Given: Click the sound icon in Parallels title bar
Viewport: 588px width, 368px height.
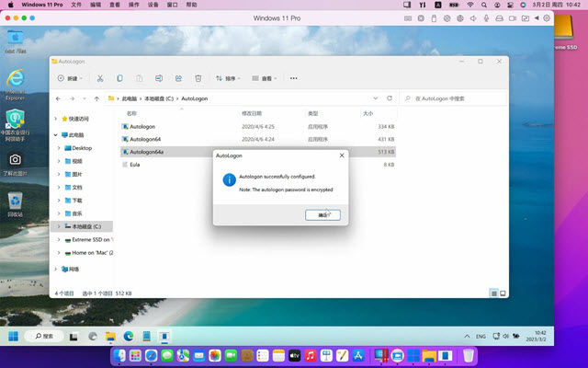Looking at the screenshot, I should (473, 18).
